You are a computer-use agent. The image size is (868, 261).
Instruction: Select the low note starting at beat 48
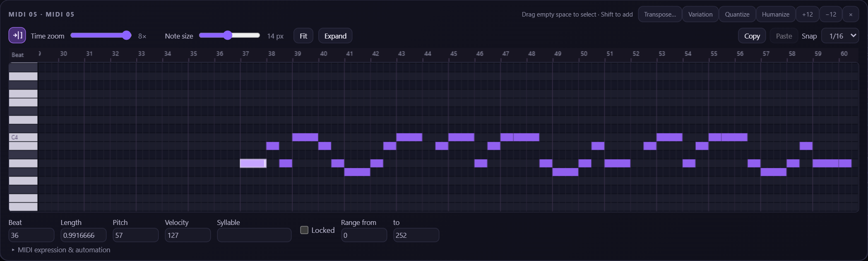(565, 172)
